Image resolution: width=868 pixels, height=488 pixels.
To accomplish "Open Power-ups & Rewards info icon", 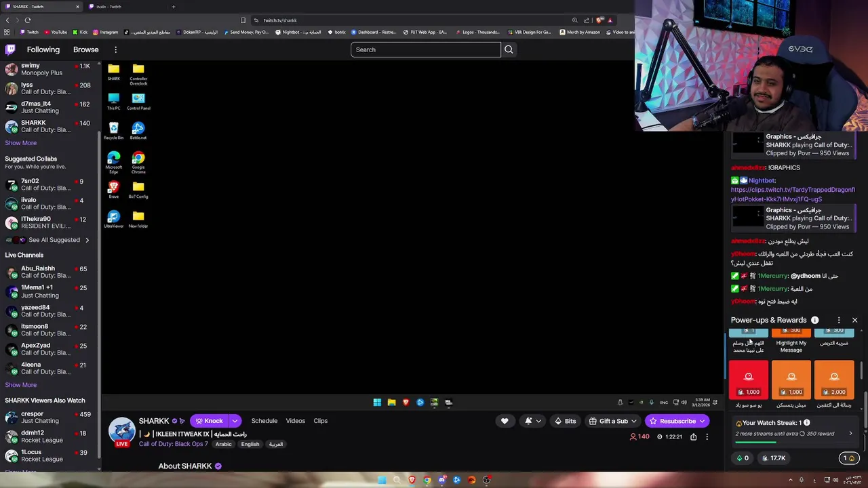I will click(x=815, y=320).
